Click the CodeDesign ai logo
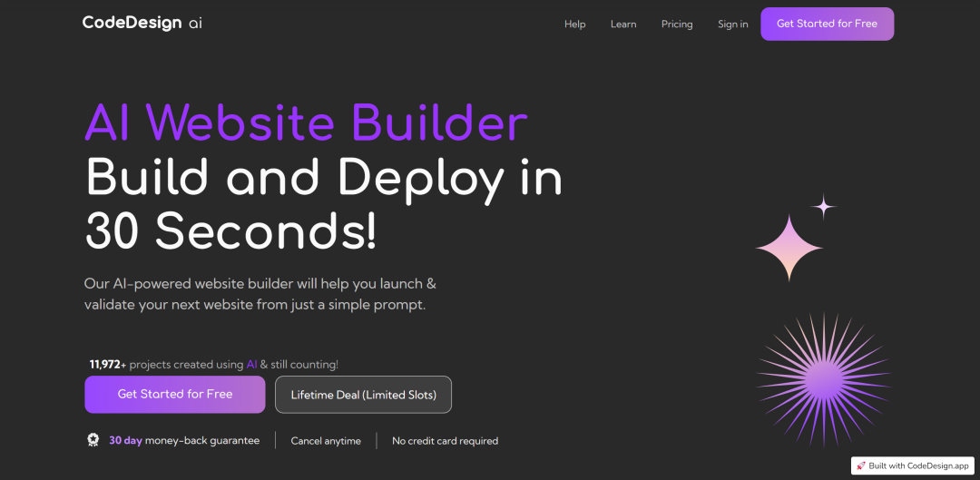This screenshot has width=980, height=480. [142, 24]
